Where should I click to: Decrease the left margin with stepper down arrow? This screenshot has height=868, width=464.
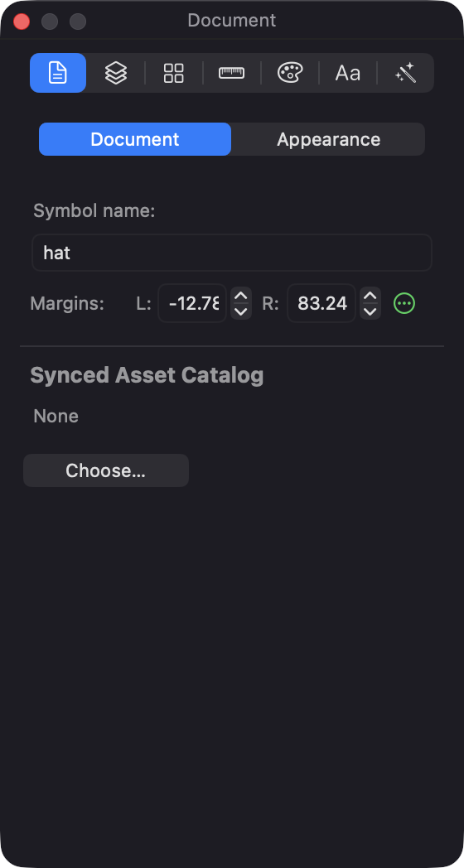tap(241, 311)
